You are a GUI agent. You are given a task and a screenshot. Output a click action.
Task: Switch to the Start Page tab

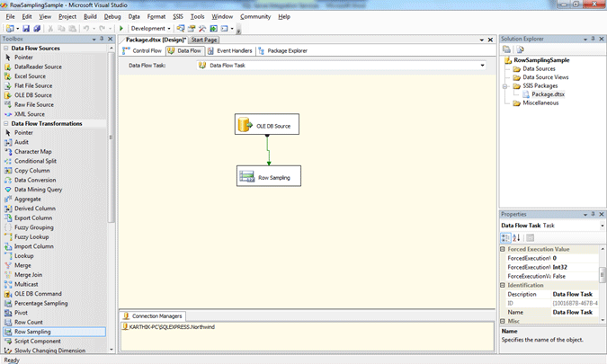(x=204, y=40)
